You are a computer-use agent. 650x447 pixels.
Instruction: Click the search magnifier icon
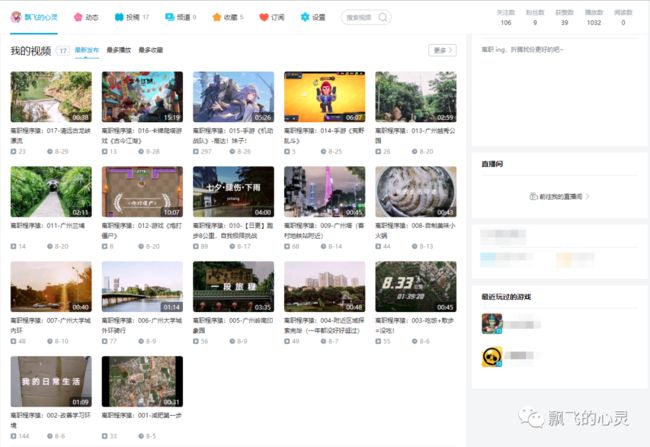[383, 17]
